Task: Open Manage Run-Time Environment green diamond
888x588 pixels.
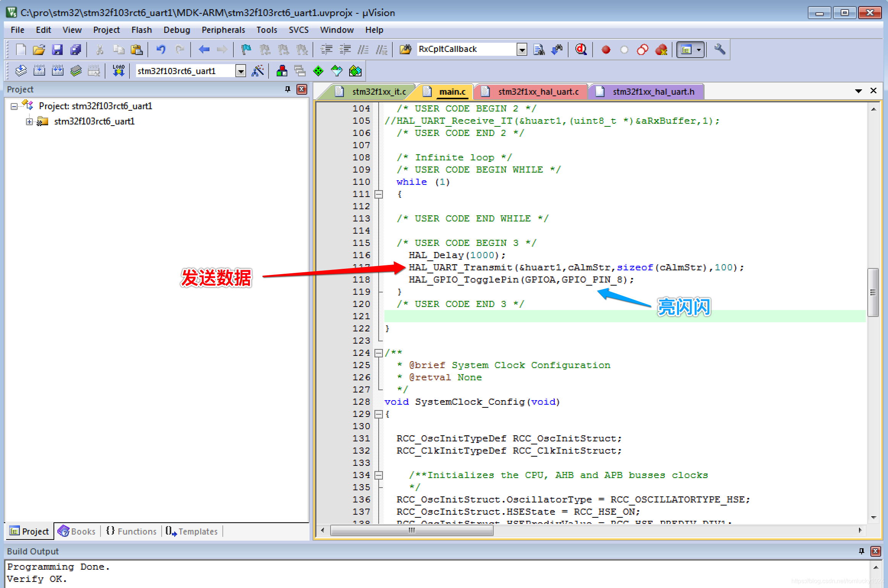Action: click(x=318, y=71)
